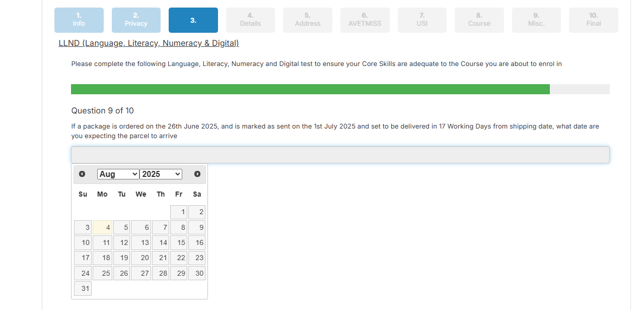Screen dimensions: 644x310
Task: Open step 10 Final tab
Action: click(x=593, y=20)
